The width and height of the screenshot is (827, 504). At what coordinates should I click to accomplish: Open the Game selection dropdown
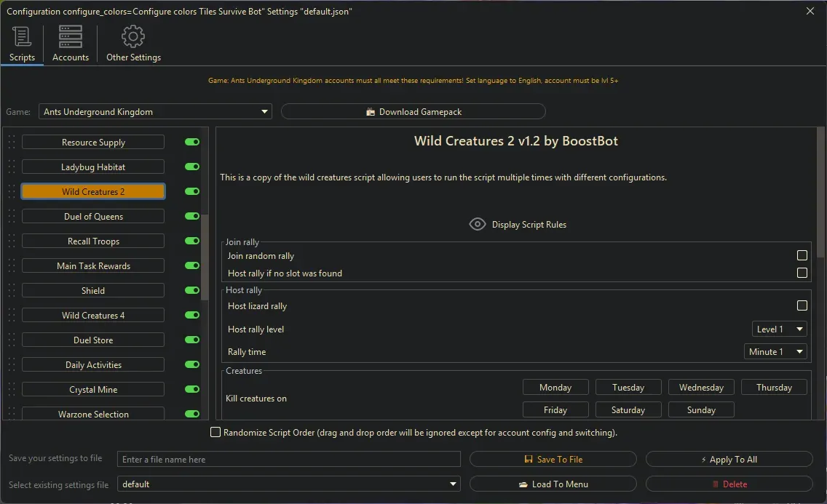coord(155,112)
